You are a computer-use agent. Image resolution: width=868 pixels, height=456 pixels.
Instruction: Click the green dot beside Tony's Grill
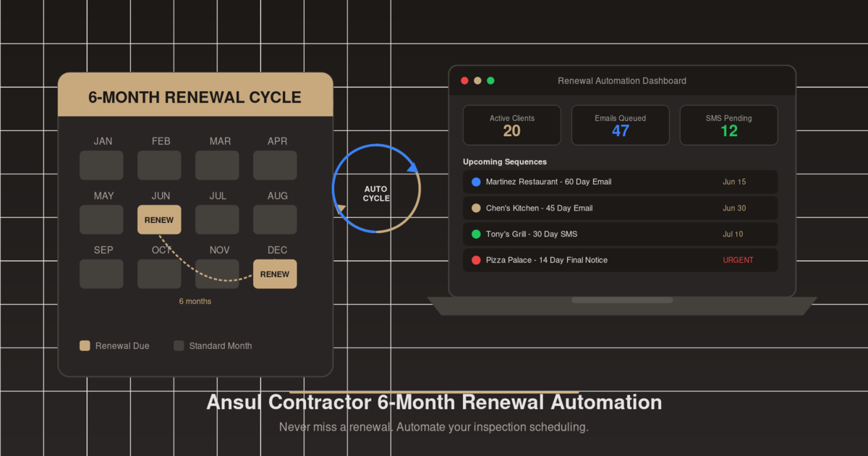point(475,234)
